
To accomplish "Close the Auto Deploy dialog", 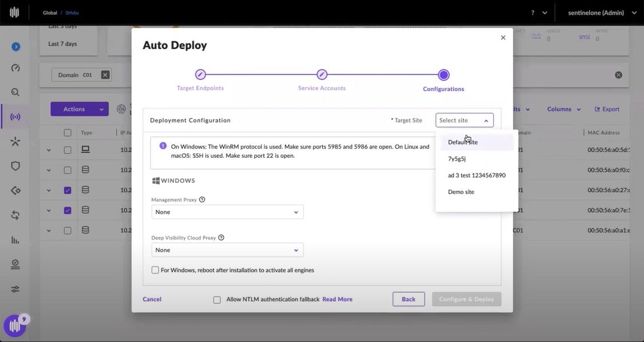I will tap(503, 38).
